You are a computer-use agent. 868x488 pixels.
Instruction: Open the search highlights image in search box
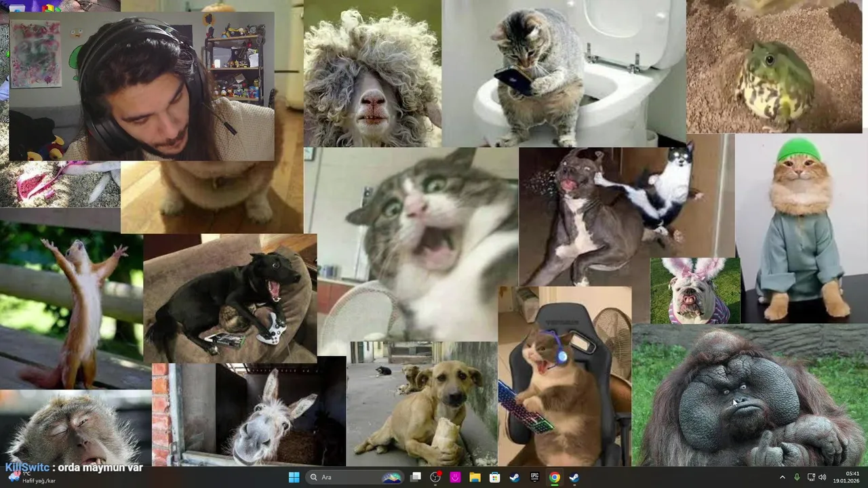[x=391, y=477]
